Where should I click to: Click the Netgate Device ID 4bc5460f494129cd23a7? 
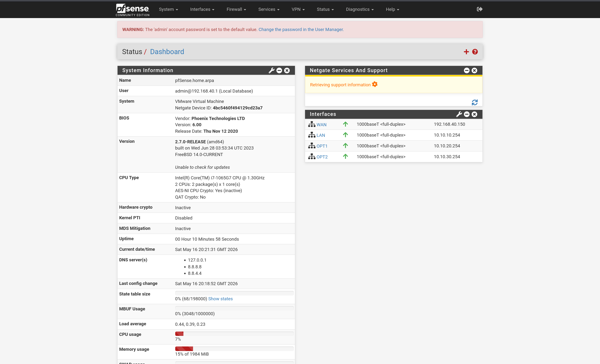point(237,108)
